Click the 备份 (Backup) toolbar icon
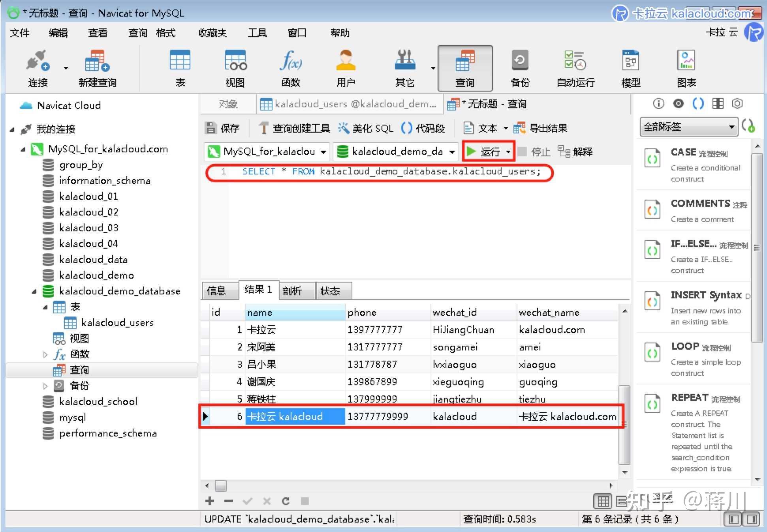The height and width of the screenshot is (532, 767). [x=519, y=67]
